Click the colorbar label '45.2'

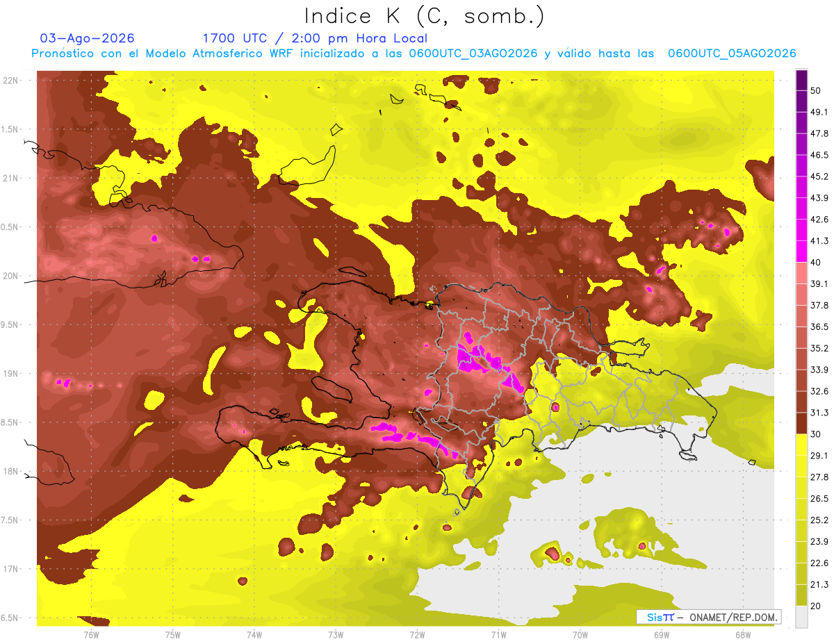click(819, 176)
